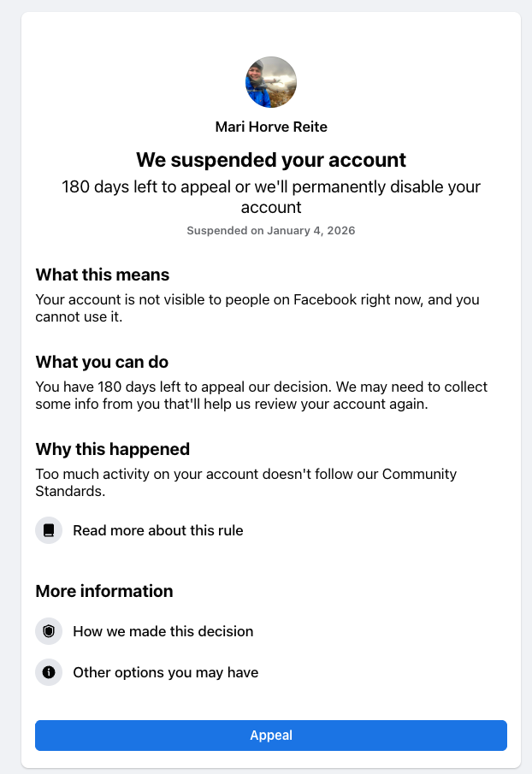
Task: Click the We suspended your account heading
Action: (271, 160)
